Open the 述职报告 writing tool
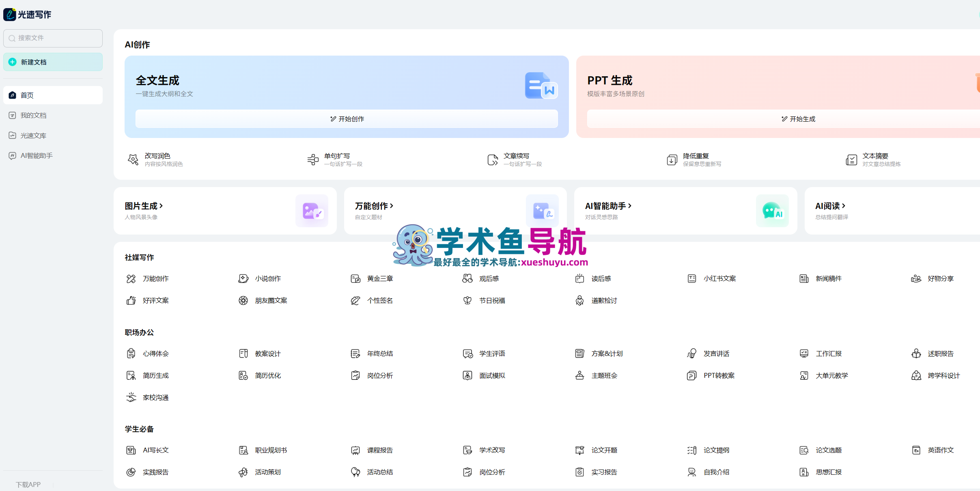The width and height of the screenshot is (980, 491). click(x=933, y=353)
